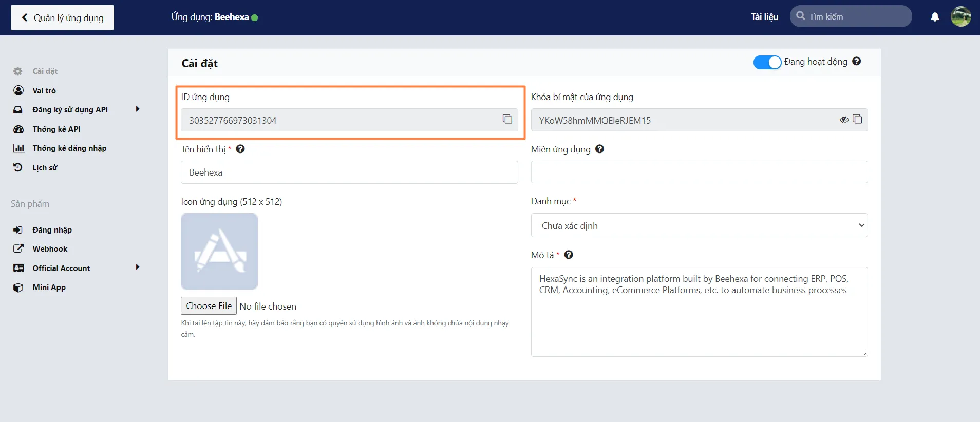Click the Thống kê API gauge icon
Viewport: 980px width, 422px height.
click(x=18, y=129)
